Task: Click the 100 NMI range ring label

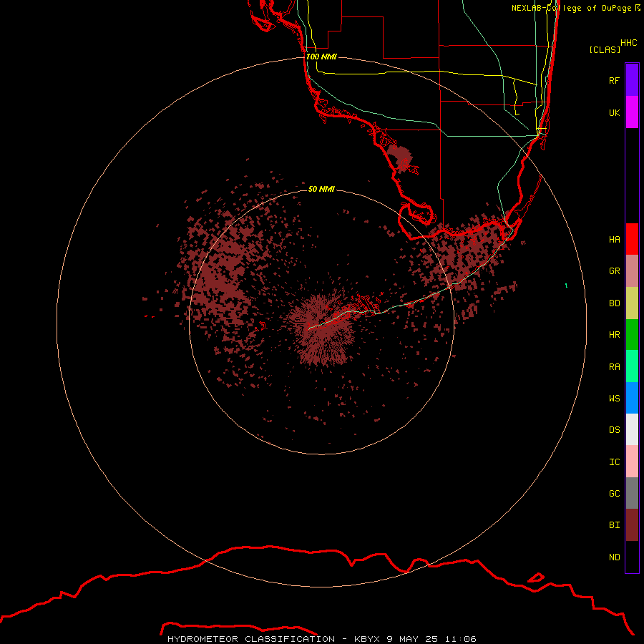Action: [x=321, y=57]
